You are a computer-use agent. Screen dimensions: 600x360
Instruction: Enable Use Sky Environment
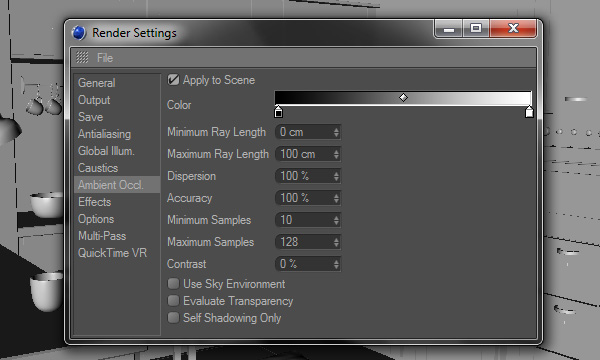click(173, 284)
